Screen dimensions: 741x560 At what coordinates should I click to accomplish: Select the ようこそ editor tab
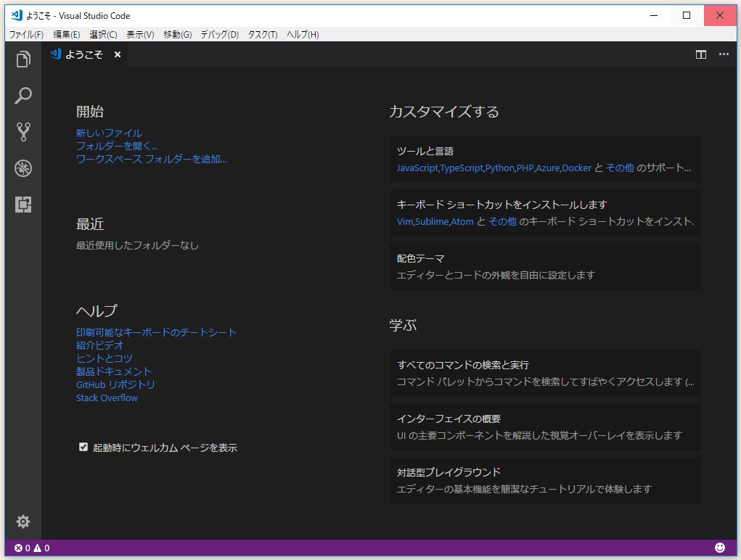click(83, 55)
